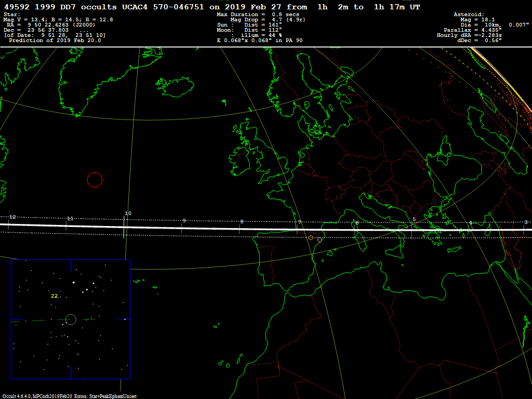
Task: Click the small orange circle over Spain
Action: (311, 238)
